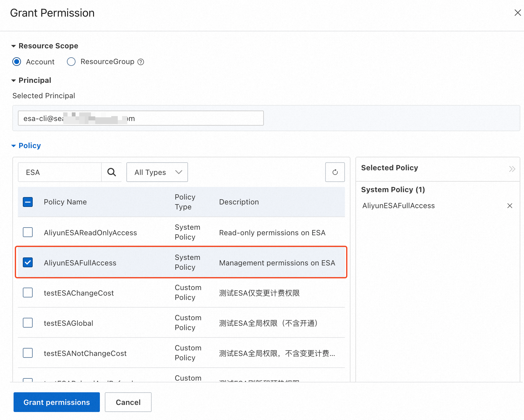
Task: Toggle the select-all checkbox in table header
Action: tap(28, 202)
